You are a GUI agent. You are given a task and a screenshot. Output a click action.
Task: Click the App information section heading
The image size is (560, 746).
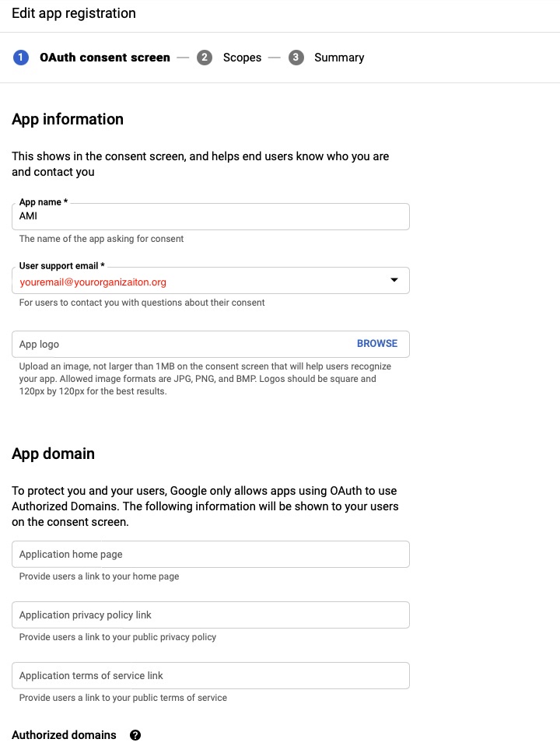point(68,119)
